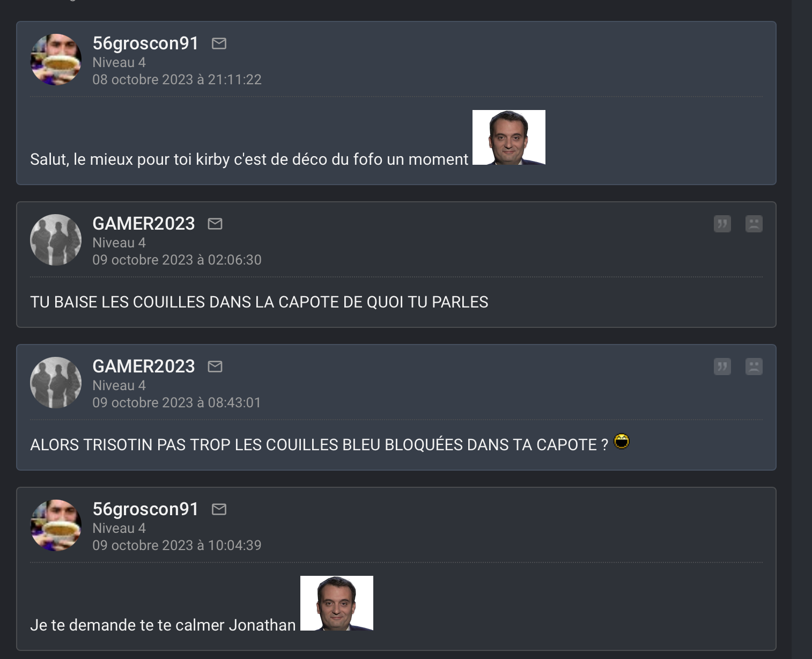Click envelope icon next to GAMER2023 02:06:30 post
This screenshot has height=659, width=812.
point(215,224)
